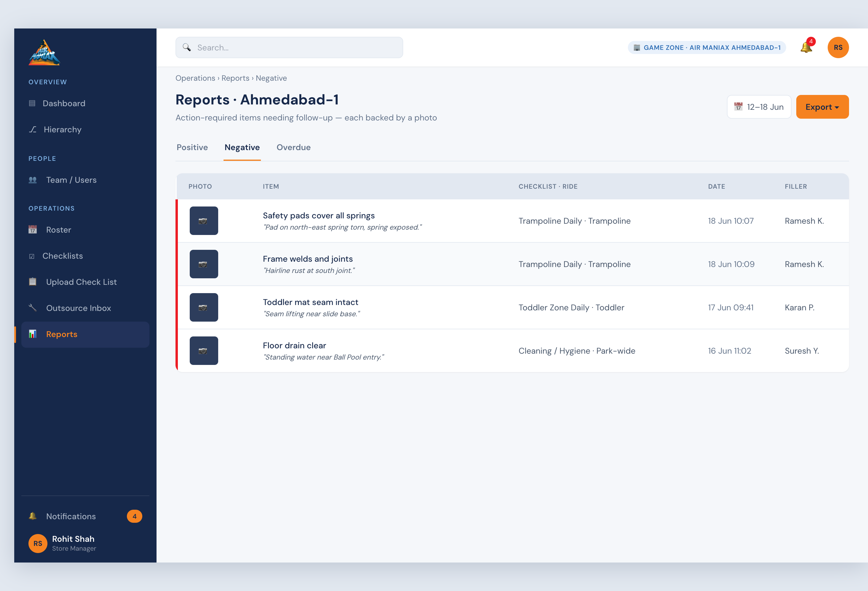Open notifications bell in top bar

click(x=806, y=47)
